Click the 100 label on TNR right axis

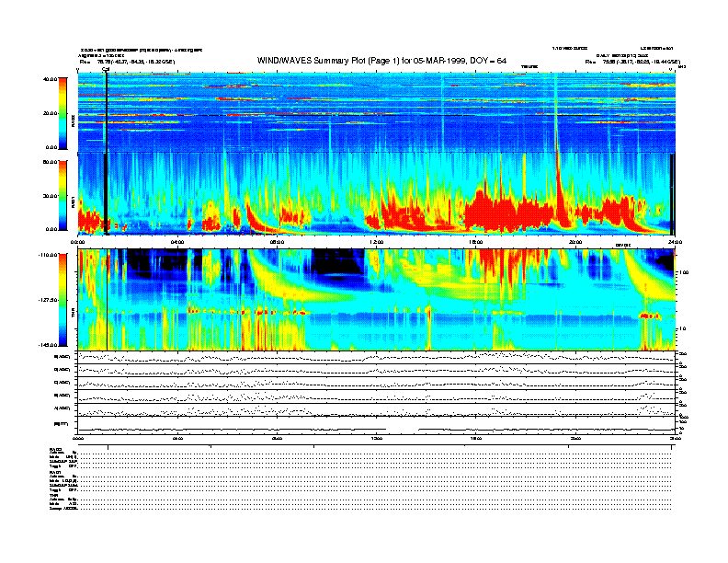pos(684,272)
